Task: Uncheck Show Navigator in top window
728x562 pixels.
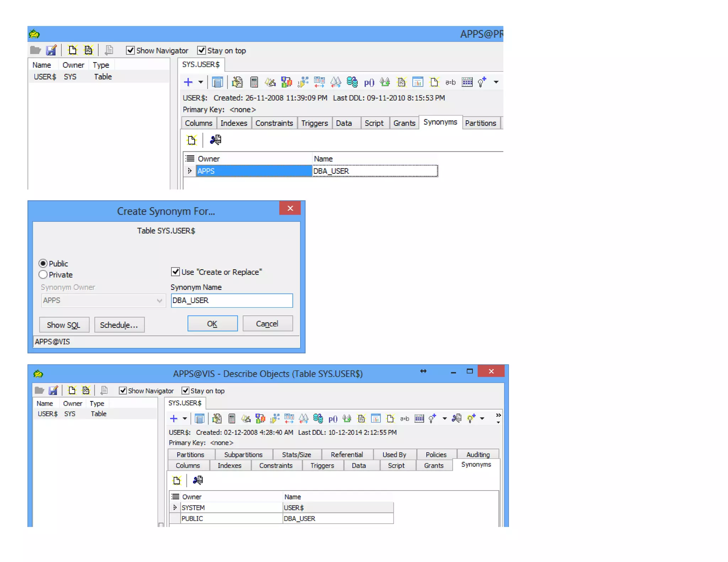Action: 130,50
